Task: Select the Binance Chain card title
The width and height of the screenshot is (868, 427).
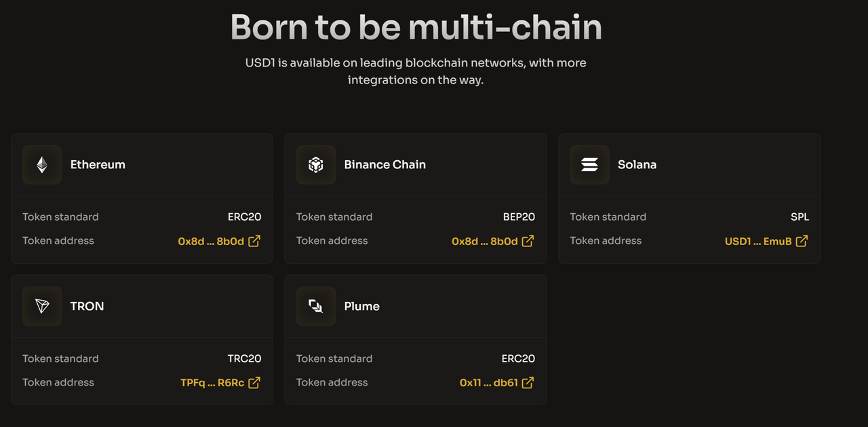Action: click(384, 165)
